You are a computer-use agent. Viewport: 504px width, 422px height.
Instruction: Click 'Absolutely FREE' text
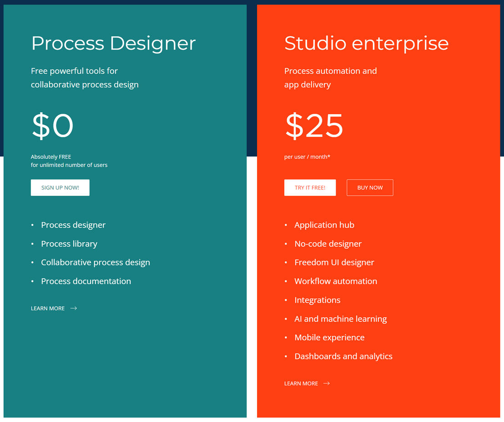tap(51, 157)
